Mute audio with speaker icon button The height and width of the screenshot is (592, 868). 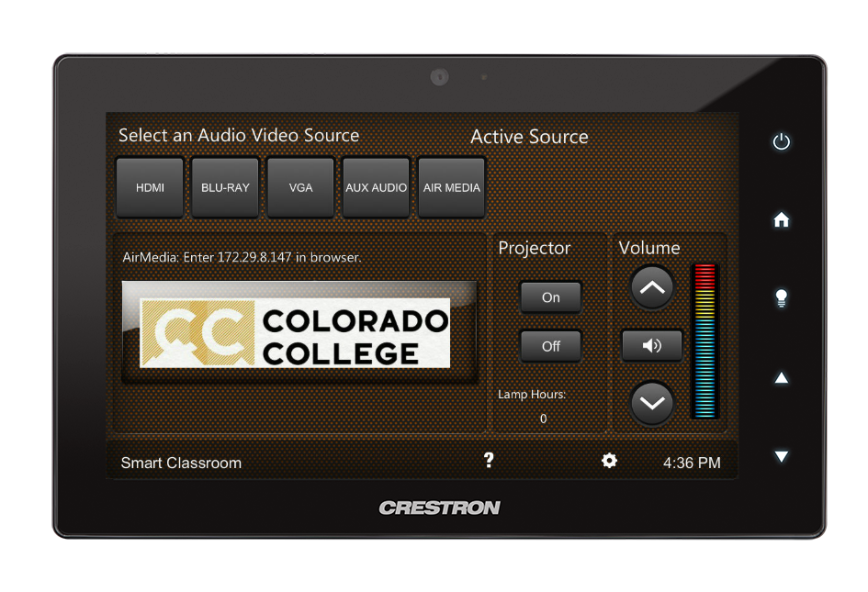tap(652, 346)
